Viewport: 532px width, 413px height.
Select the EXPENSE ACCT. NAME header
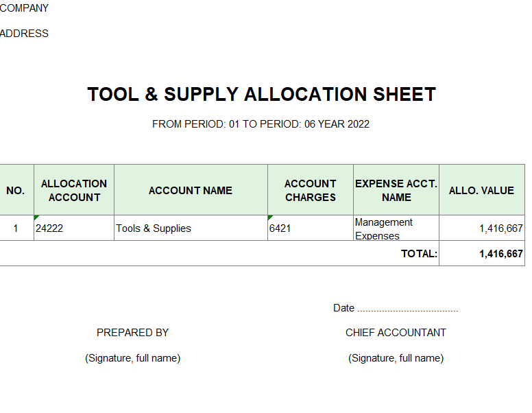(396, 190)
